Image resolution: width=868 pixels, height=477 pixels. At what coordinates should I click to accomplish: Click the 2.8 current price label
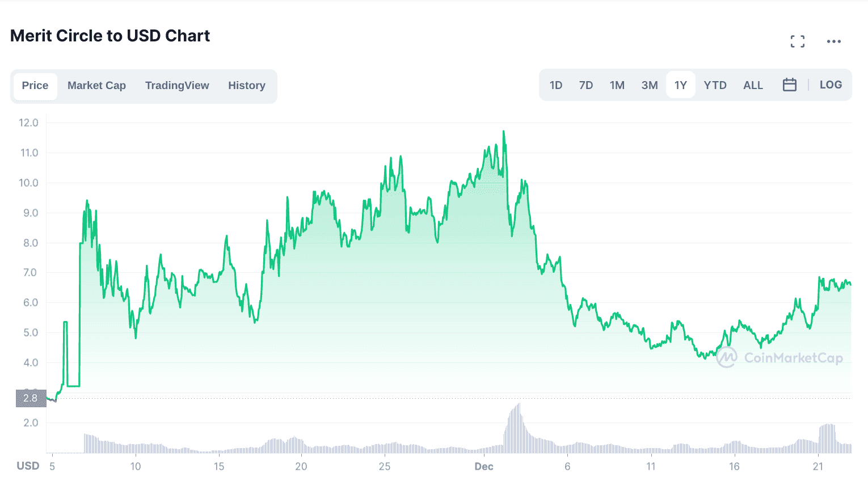tap(31, 398)
